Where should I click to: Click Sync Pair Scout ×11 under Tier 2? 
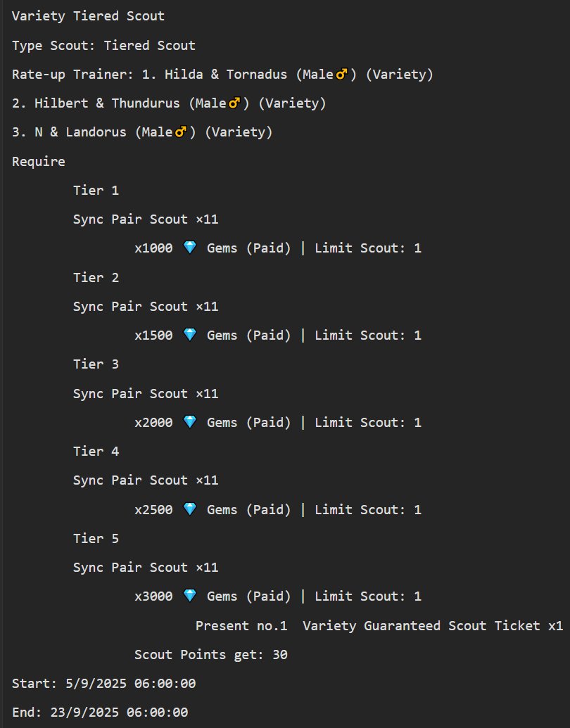(x=146, y=307)
